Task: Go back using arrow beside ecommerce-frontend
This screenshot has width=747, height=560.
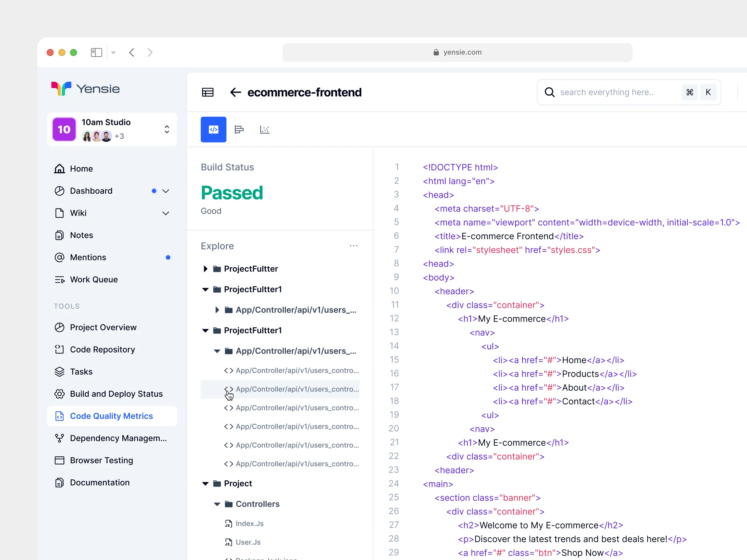Action: click(235, 92)
